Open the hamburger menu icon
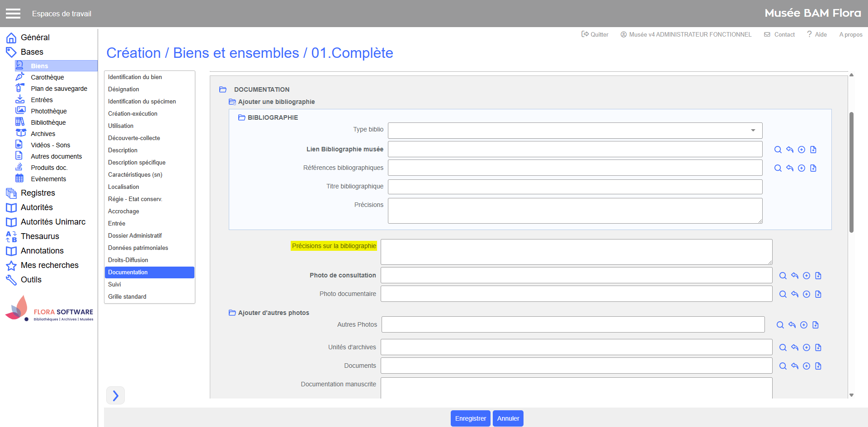The height and width of the screenshot is (427, 868). coord(13,14)
